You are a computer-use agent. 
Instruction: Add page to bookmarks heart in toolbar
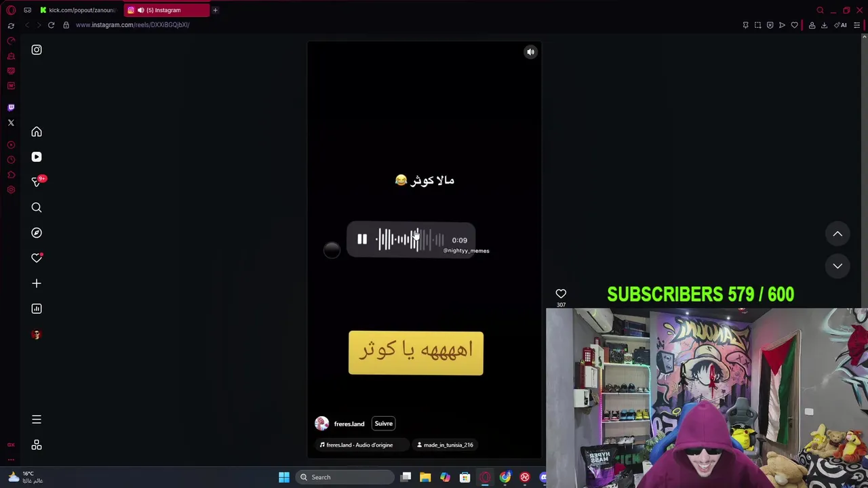794,25
